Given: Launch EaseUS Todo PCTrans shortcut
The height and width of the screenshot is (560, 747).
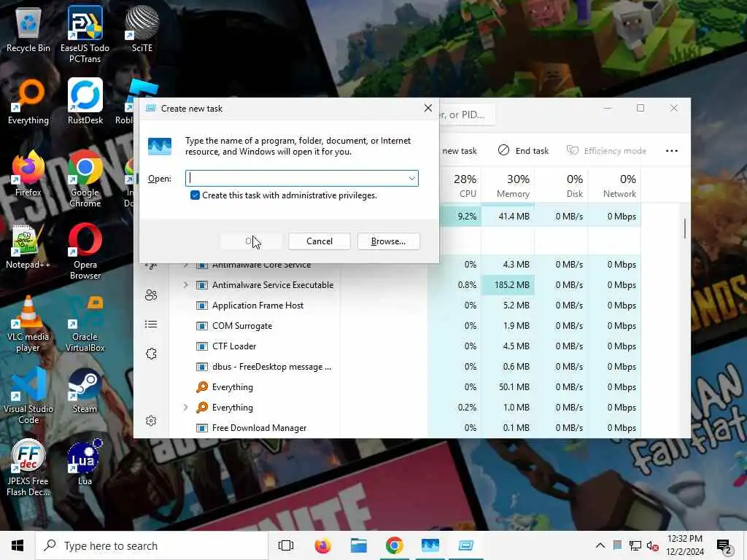Looking at the screenshot, I should (85, 34).
